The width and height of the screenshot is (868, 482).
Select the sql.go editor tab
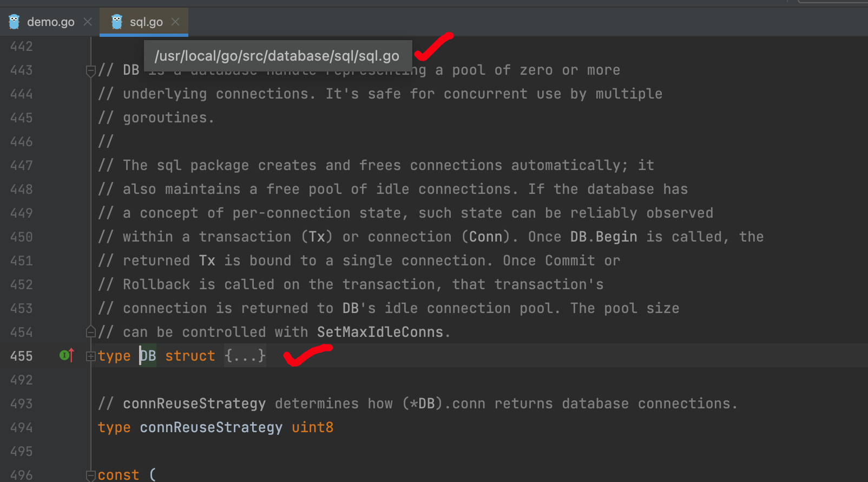[146, 22]
